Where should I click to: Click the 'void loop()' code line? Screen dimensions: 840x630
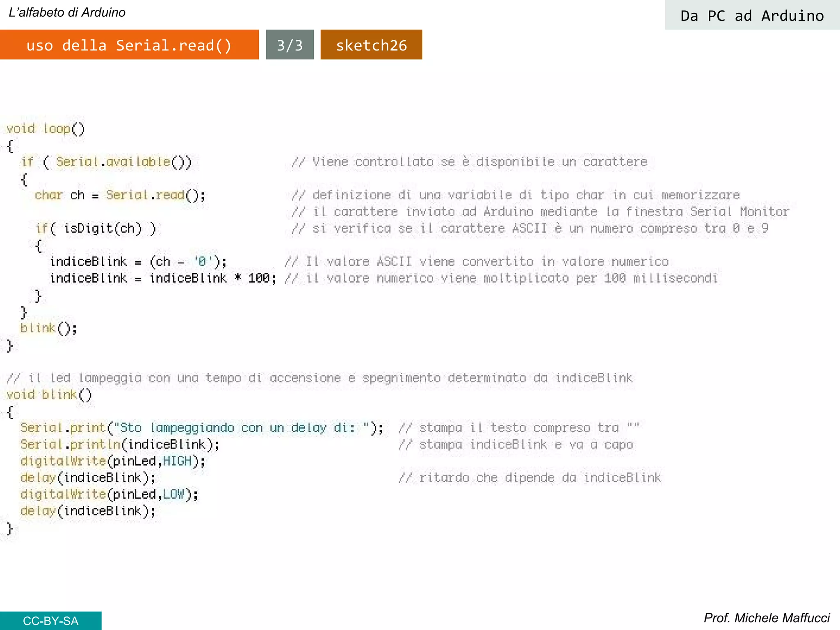point(46,129)
